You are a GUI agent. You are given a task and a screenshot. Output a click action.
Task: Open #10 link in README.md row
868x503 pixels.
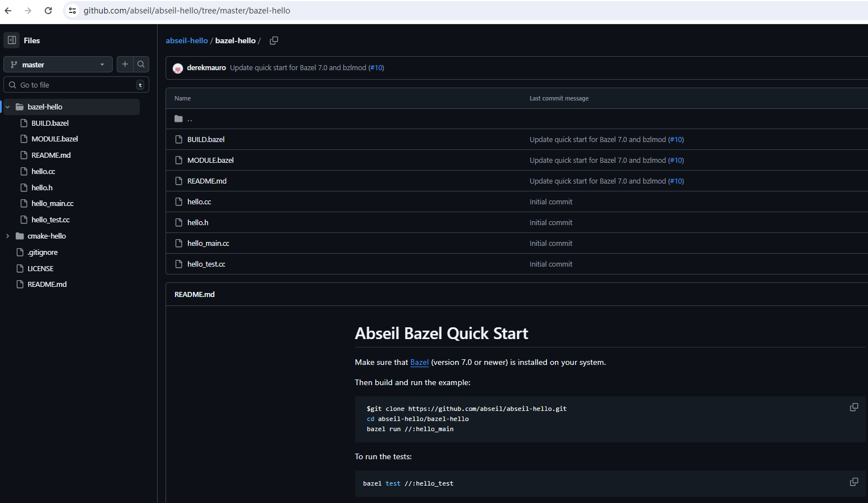676,181
